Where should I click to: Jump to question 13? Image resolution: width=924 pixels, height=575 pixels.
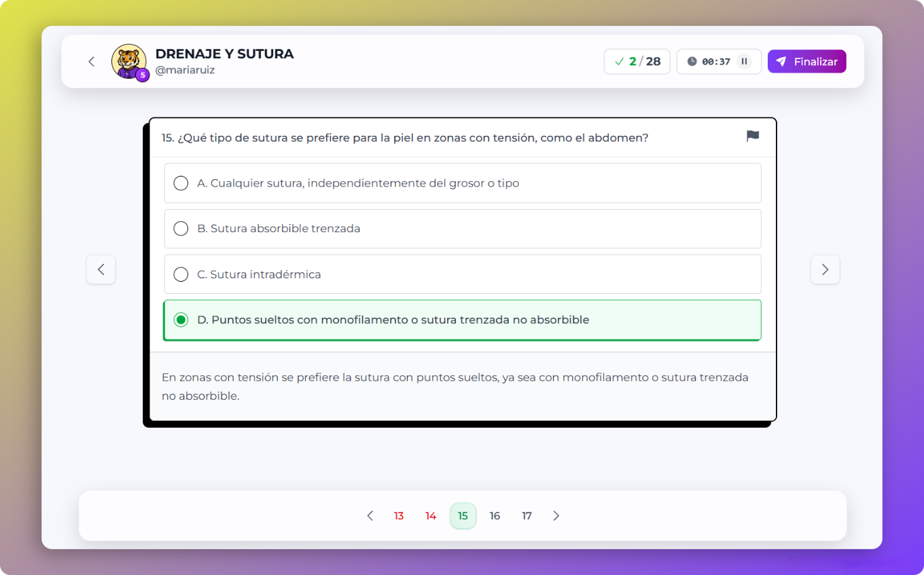(x=399, y=515)
